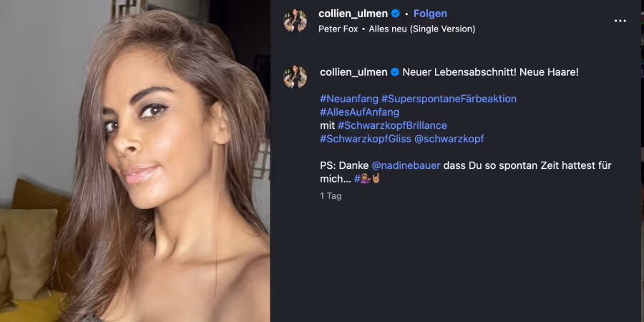Click the verified badge beside the header username
Image resolution: width=644 pixels, height=322 pixels.
point(396,14)
